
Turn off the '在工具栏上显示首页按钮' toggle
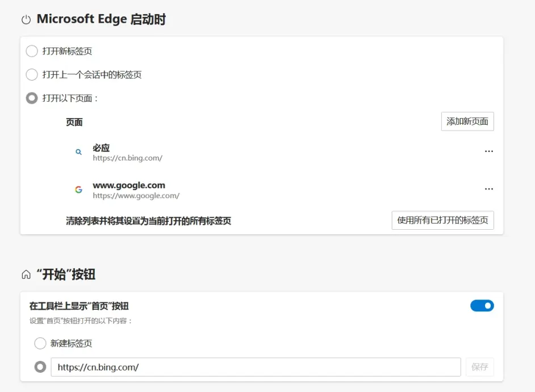coord(482,306)
